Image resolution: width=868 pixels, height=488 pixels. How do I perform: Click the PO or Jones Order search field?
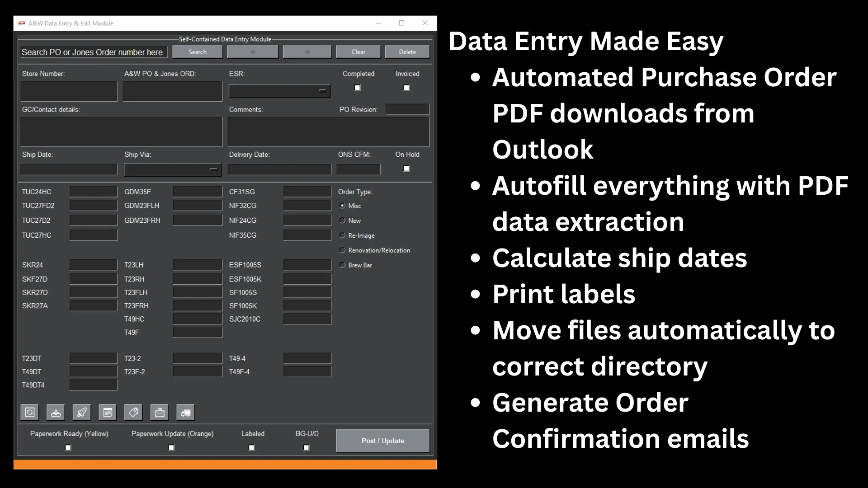pyautogui.click(x=93, y=52)
